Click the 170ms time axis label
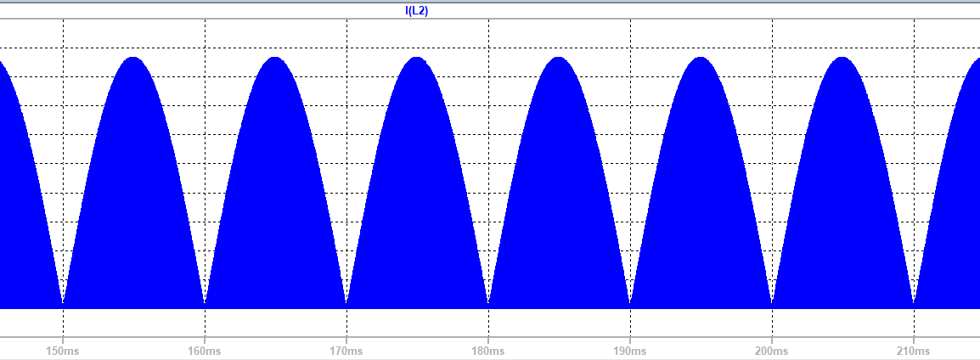980x360 pixels. click(346, 350)
